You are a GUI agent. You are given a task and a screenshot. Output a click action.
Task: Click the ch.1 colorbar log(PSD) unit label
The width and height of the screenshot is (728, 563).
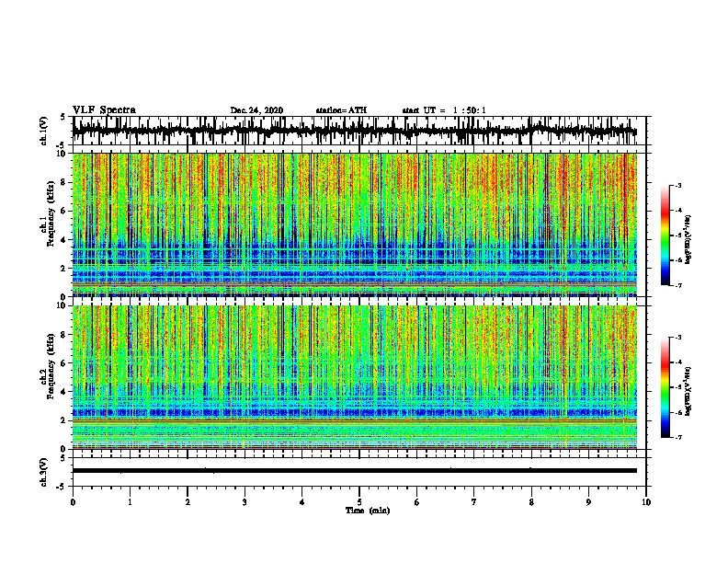pyautogui.click(x=688, y=240)
